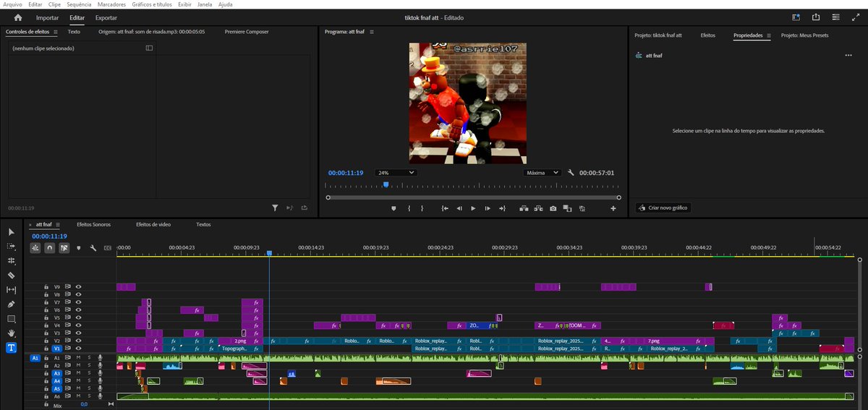The image size is (868, 410).
Task: Toggle captions track CC button
Action: (108, 247)
